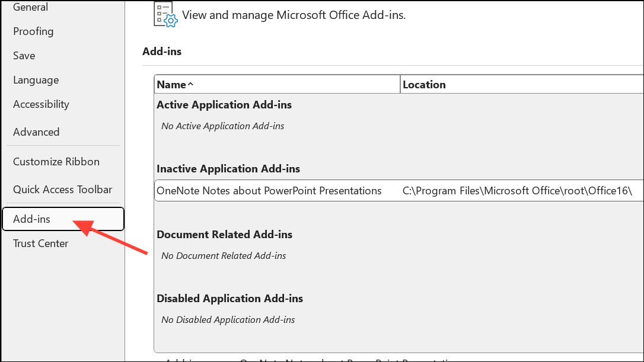
Task: Open the General options category
Action: pyautogui.click(x=31, y=7)
